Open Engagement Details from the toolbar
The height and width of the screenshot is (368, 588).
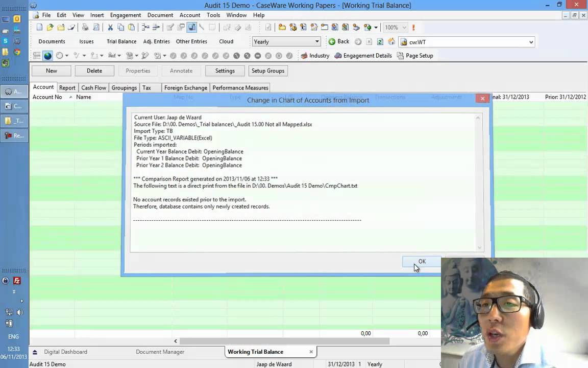click(x=363, y=56)
